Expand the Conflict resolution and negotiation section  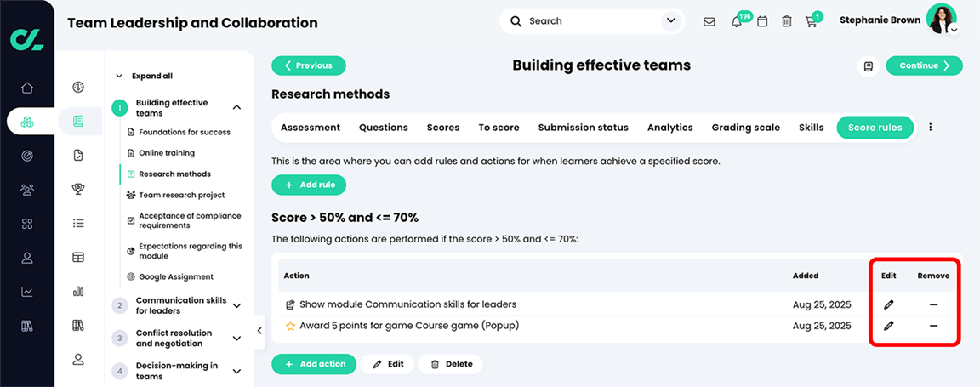point(236,339)
